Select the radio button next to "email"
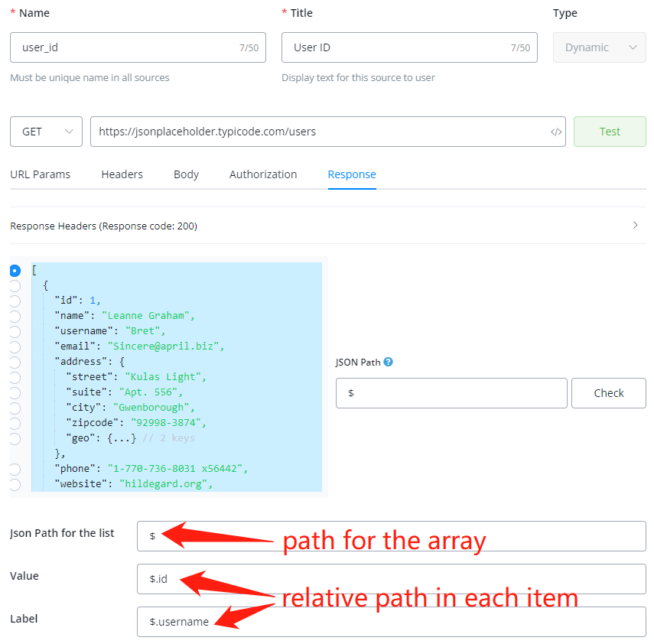The height and width of the screenshot is (644, 654). click(15, 346)
